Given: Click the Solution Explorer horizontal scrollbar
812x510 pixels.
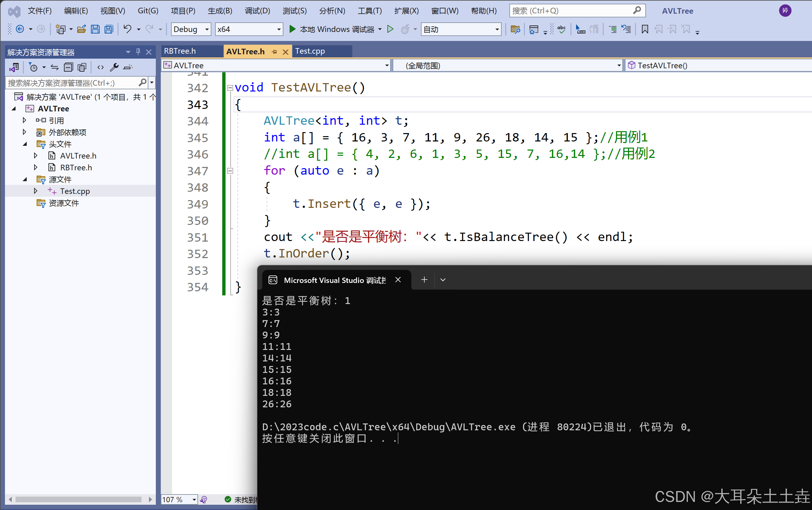Looking at the screenshot, I should coord(78,499).
